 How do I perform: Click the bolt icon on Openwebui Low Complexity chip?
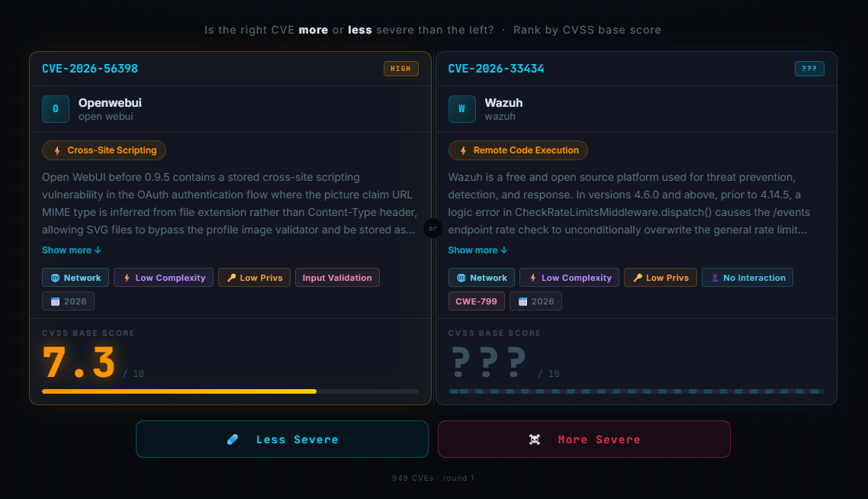127,278
